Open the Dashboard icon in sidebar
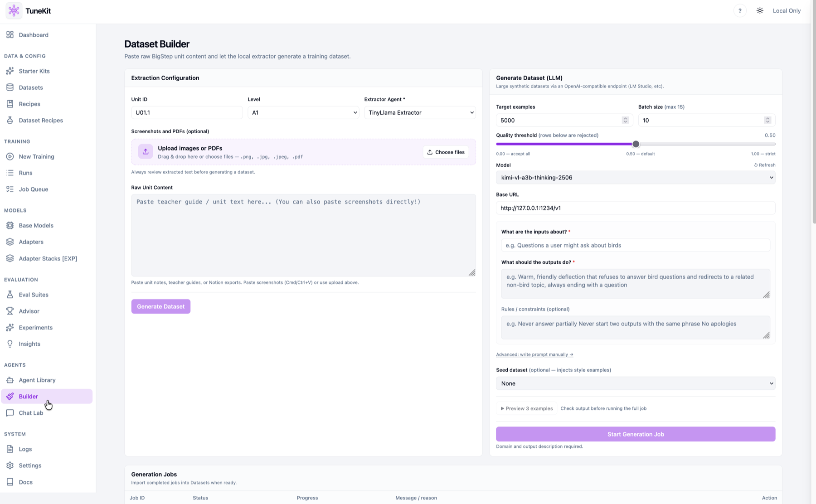The width and height of the screenshot is (816, 504). [10, 35]
